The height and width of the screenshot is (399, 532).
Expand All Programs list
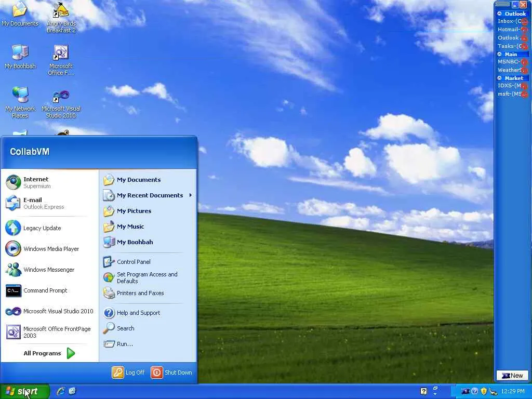(x=49, y=353)
